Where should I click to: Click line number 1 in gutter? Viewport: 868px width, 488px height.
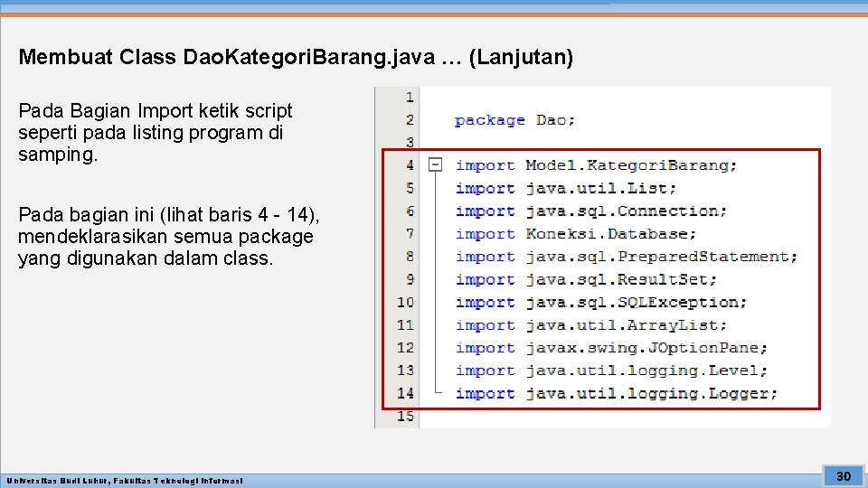[x=409, y=98]
